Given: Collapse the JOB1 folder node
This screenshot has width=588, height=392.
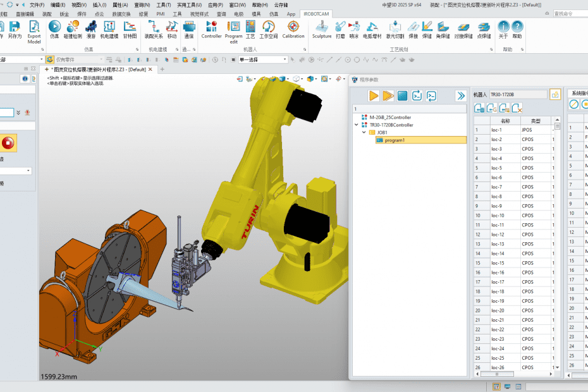Looking at the screenshot, I should 364,133.
